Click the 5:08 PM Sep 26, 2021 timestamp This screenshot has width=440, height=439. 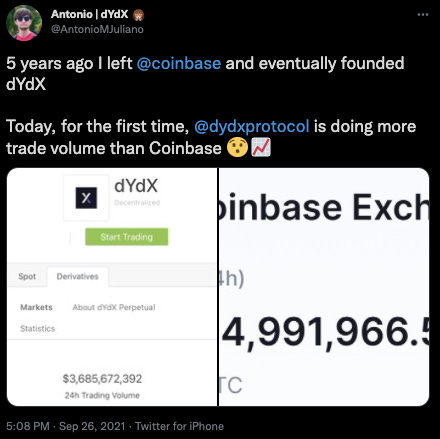tap(66, 426)
